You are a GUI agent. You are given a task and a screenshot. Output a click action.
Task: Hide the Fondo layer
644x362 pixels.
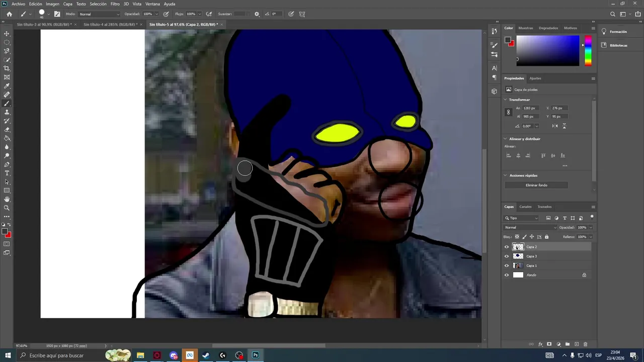(507, 275)
